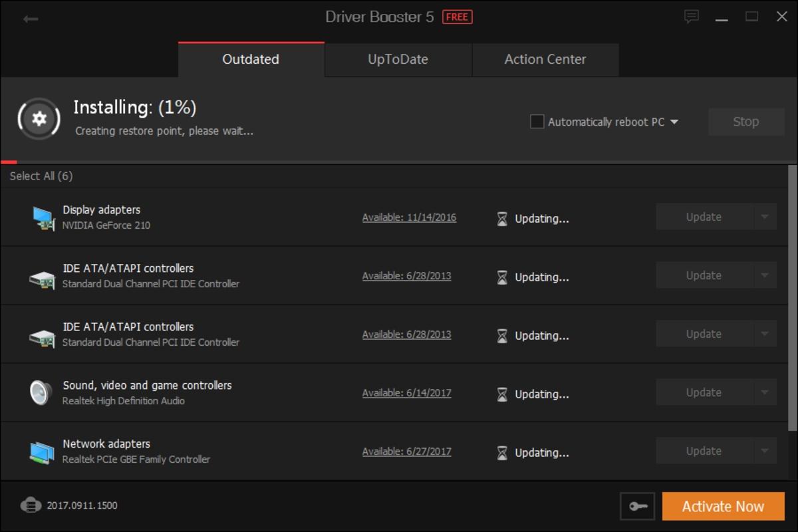Click the first IDE controller device icon
The image size is (798, 532).
[43, 277]
